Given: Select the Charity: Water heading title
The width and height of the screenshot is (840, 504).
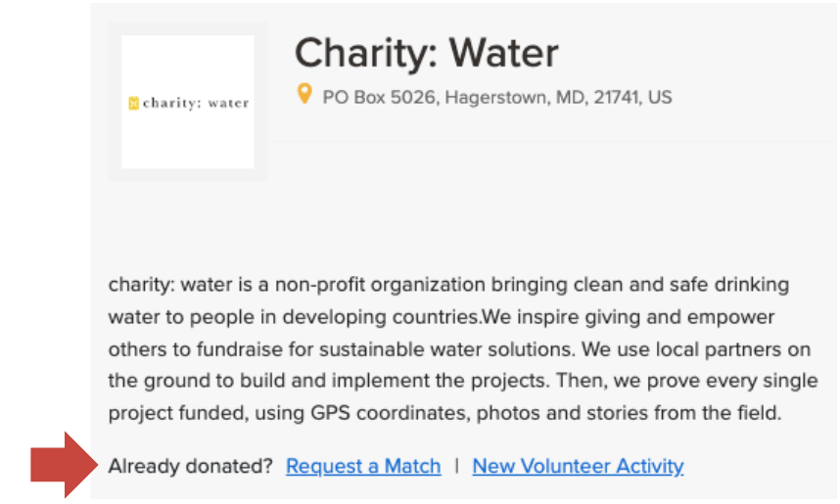Looking at the screenshot, I should (x=427, y=53).
